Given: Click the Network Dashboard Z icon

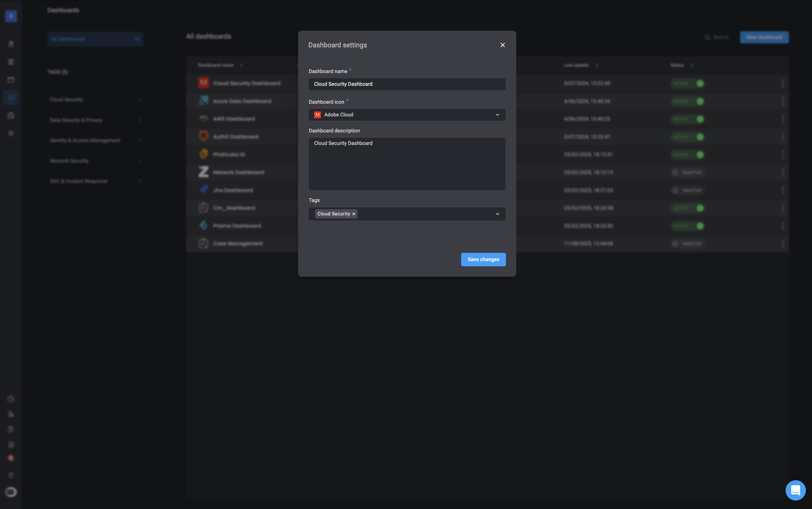Looking at the screenshot, I should [x=203, y=172].
